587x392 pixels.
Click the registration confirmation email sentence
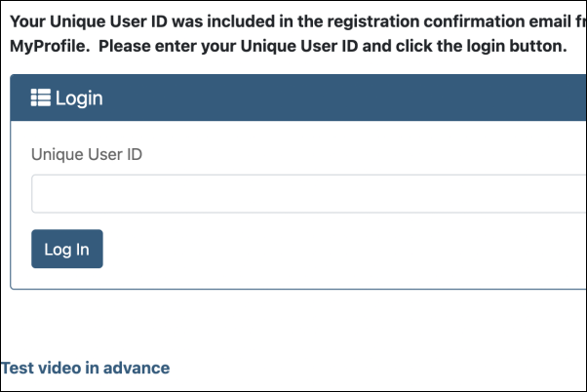coord(298,21)
